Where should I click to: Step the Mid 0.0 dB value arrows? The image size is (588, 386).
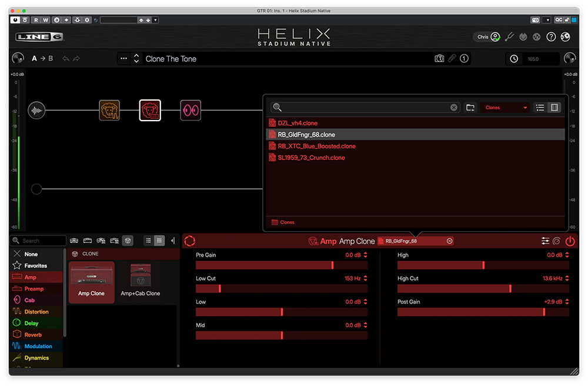(365, 325)
